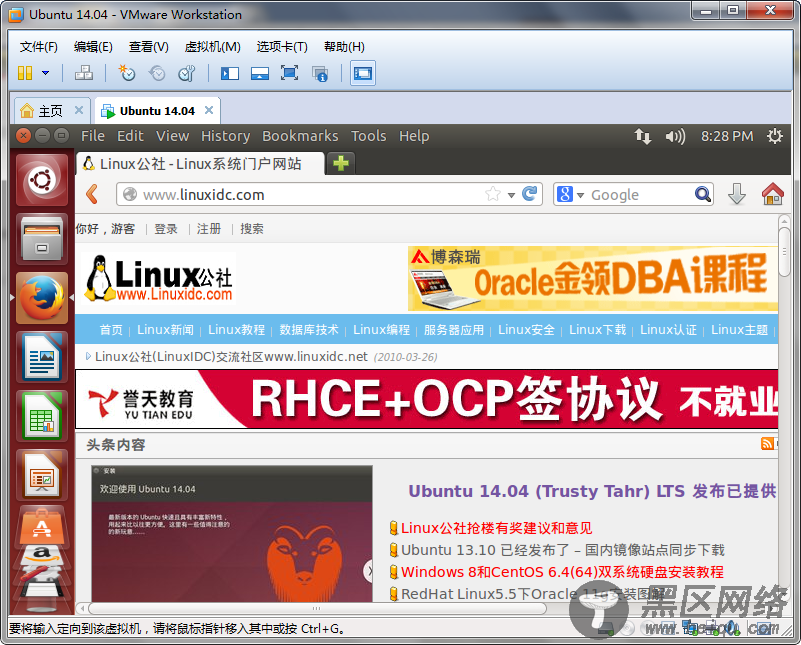Open Ubuntu Software Center launcher icon
This screenshot has width=801, height=645.
pos(42,526)
